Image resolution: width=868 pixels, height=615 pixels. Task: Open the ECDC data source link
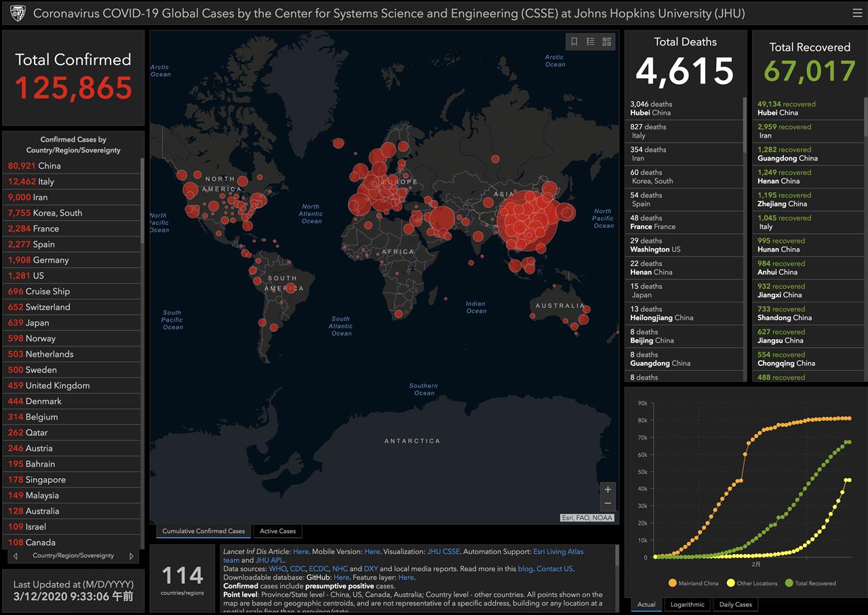pos(319,569)
